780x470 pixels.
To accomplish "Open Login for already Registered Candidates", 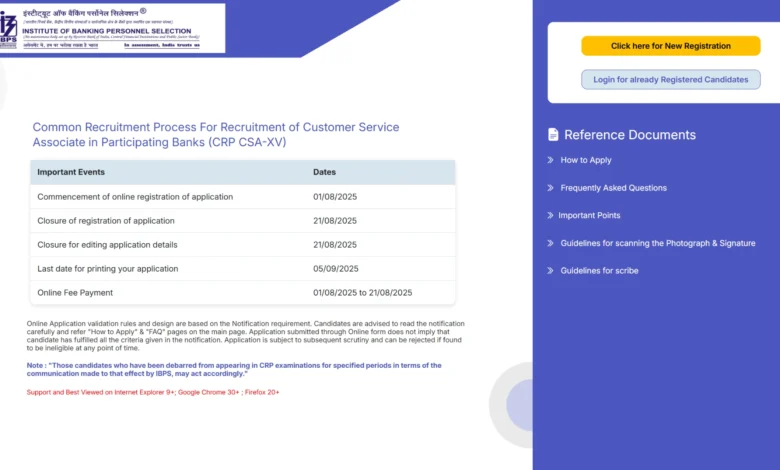I will 671,80.
